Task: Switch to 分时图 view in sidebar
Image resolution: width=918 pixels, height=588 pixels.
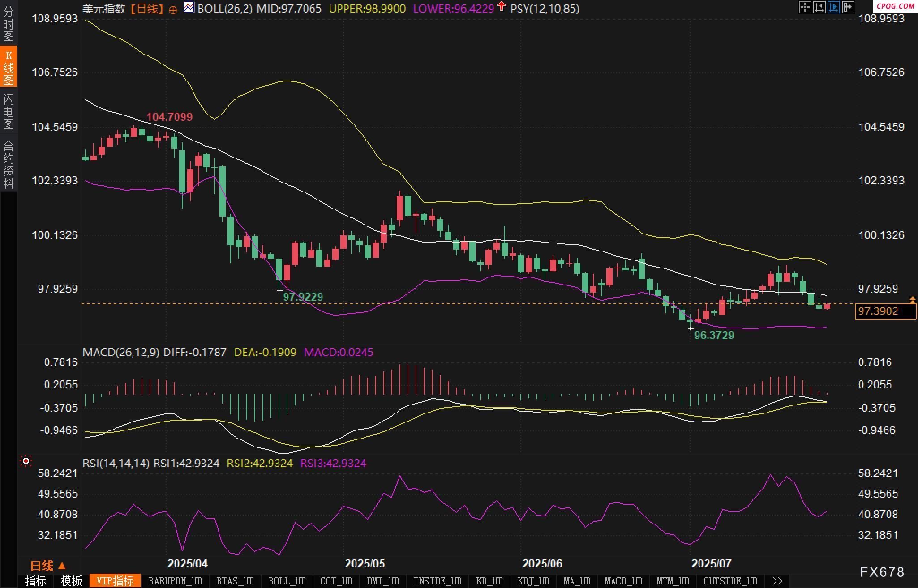Action: tap(9, 24)
